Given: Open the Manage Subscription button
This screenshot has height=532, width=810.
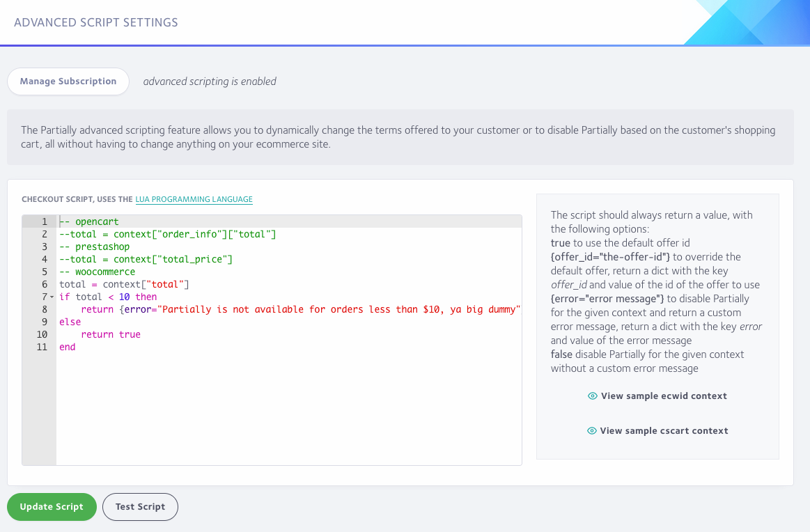Looking at the screenshot, I should (68, 81).
